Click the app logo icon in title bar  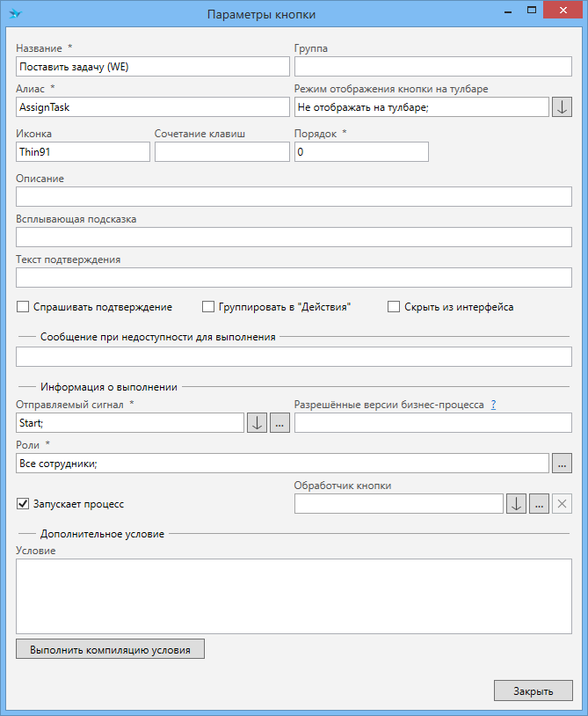(16, 14)
